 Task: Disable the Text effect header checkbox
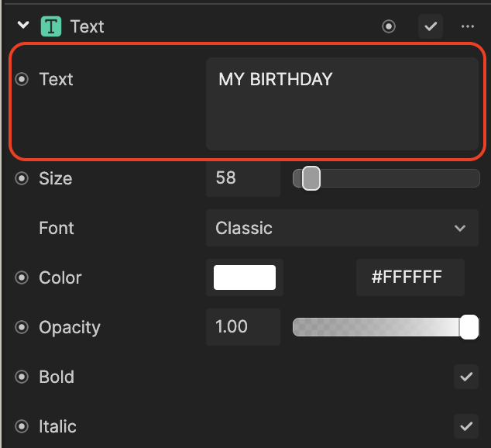point(431,26)
